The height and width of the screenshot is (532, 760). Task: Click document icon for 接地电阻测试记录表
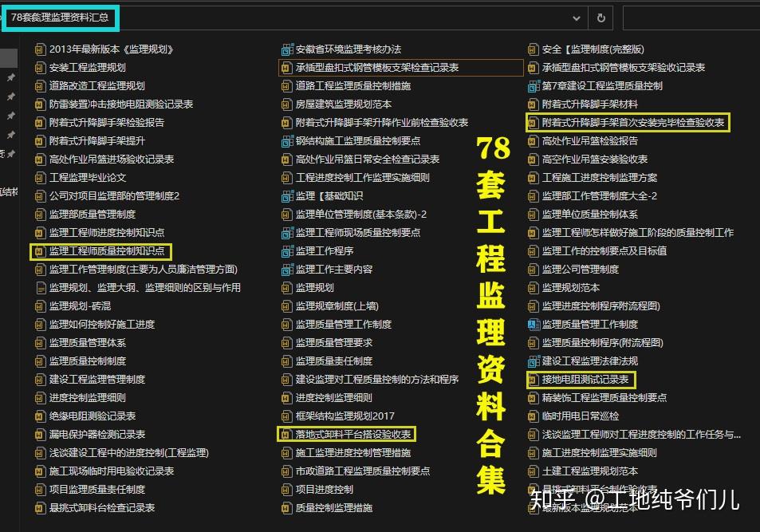533,380
